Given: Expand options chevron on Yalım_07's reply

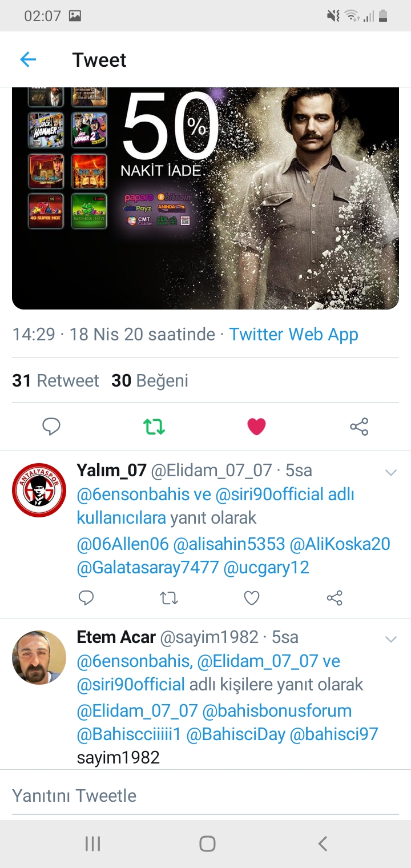Looking at the screenshot, I should (391, 472).
